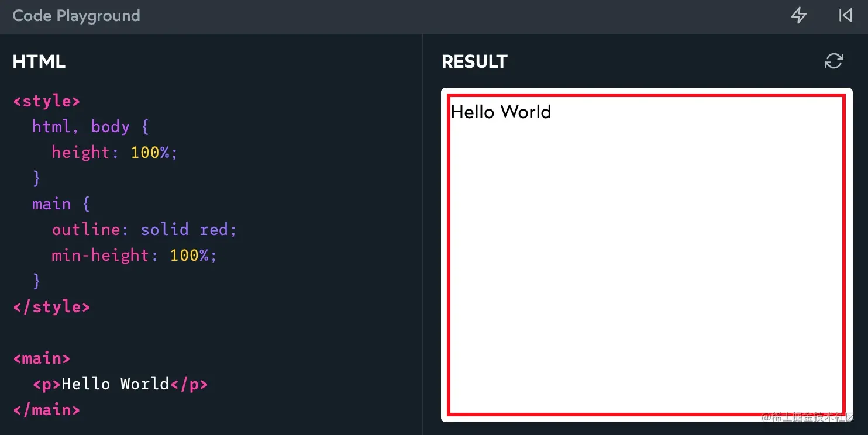This screenshot has height=435, width=868.
Task: Click the watermark text at bottom right
Action: pos(806,417)
